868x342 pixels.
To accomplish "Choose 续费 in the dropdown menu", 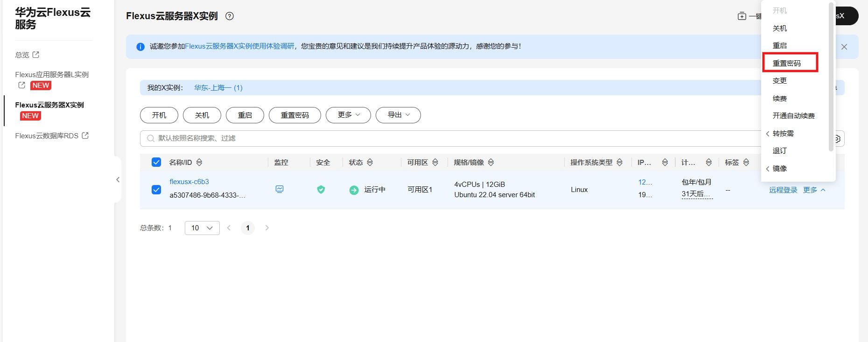I will click(780, 99).
